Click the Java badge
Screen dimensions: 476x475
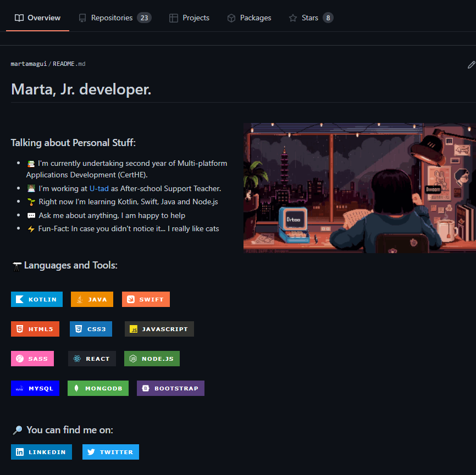pos(92,299)
